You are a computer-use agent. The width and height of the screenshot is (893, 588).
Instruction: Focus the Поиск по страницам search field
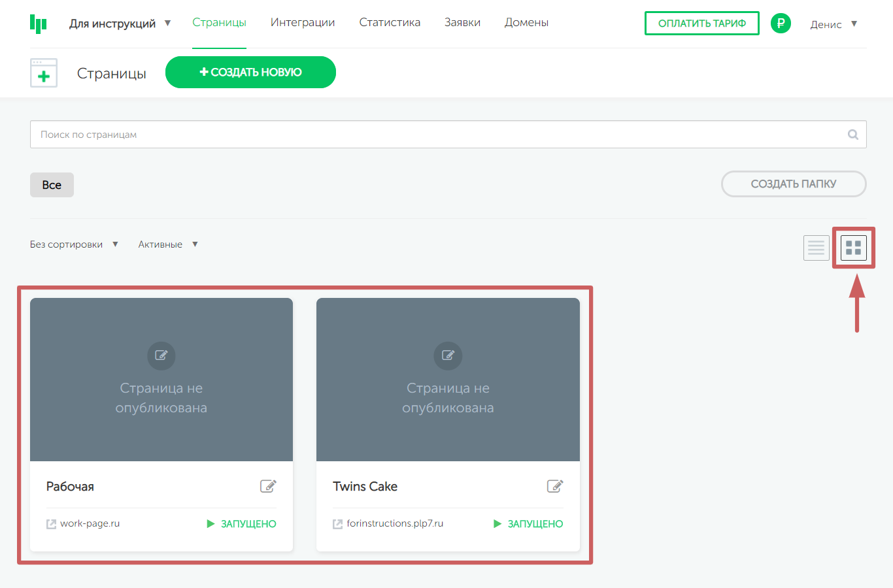[438, 135]
